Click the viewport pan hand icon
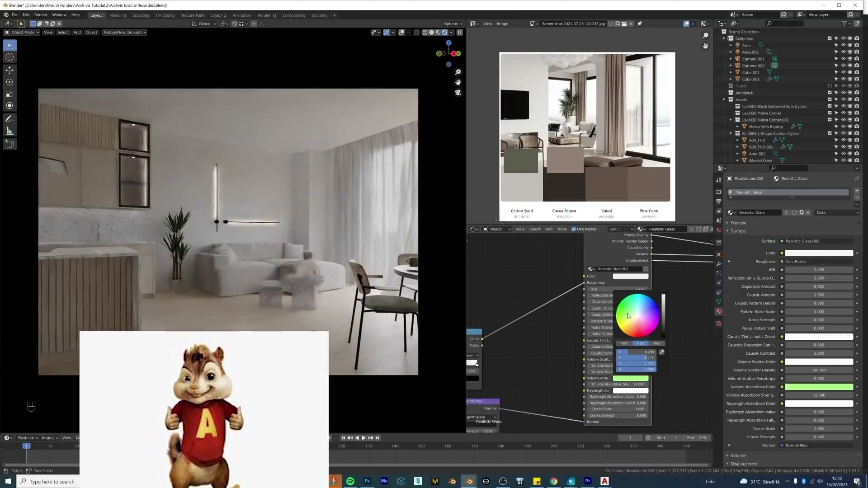The width and height of the screenshot is (868, 488). [458, 82]
